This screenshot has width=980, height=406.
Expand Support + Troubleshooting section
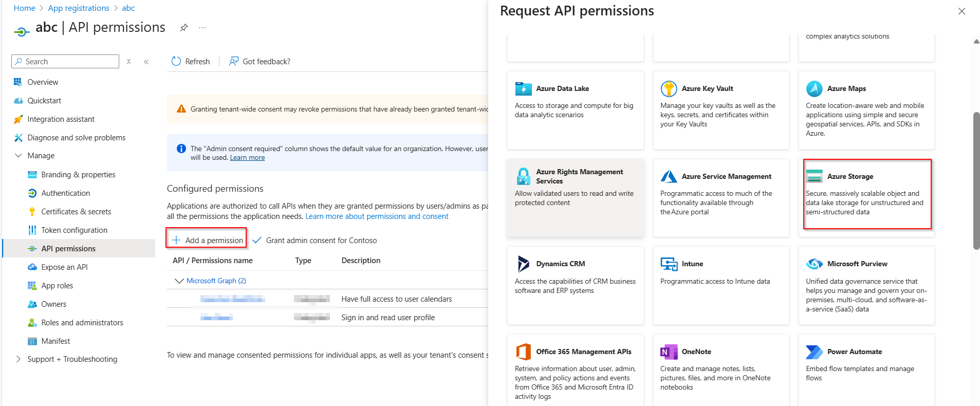[19, 359]
